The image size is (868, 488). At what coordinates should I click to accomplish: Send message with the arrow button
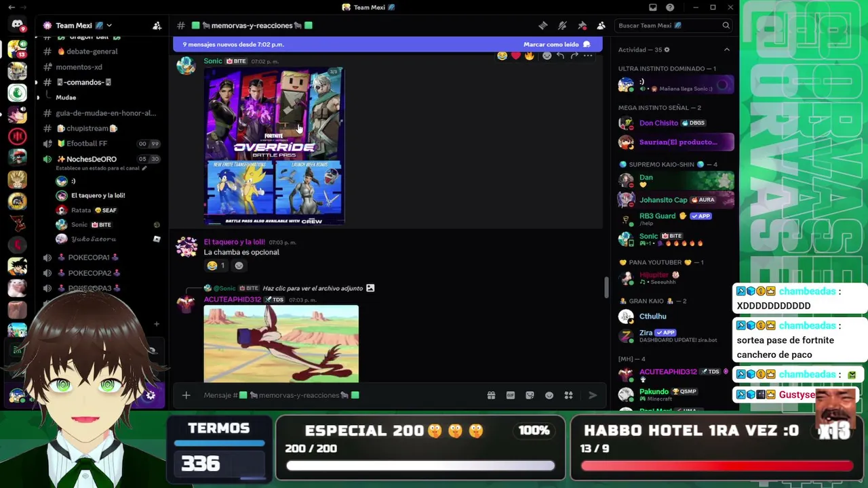tap(593, 395)
